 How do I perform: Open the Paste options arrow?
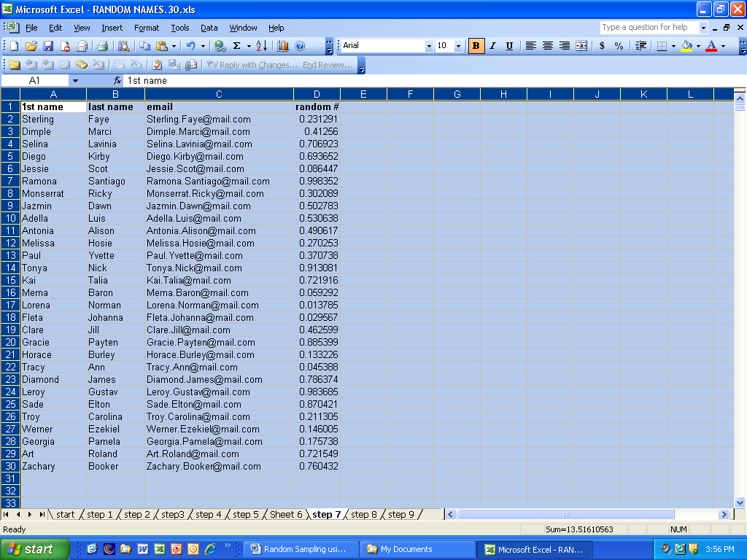(174, 46)
